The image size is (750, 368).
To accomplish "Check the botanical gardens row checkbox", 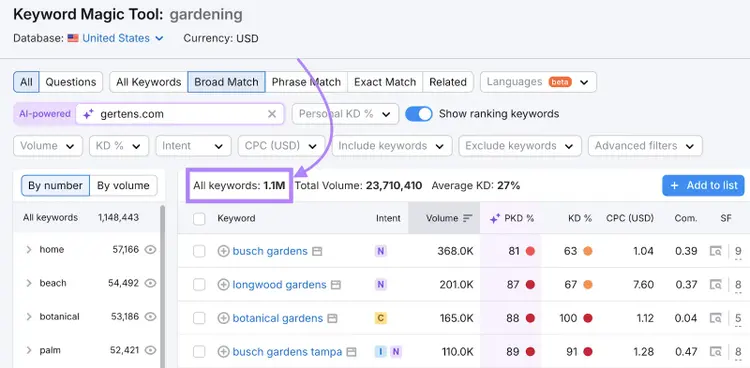I will pos(199,318).
